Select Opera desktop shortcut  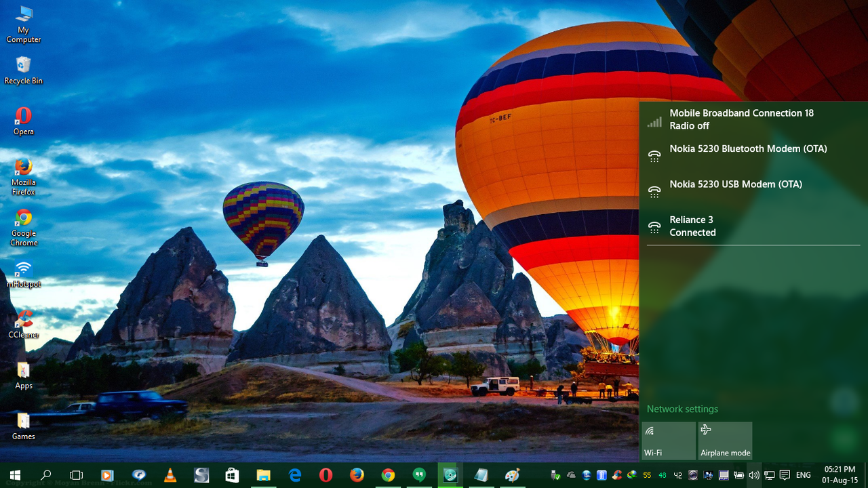[24, 121]
